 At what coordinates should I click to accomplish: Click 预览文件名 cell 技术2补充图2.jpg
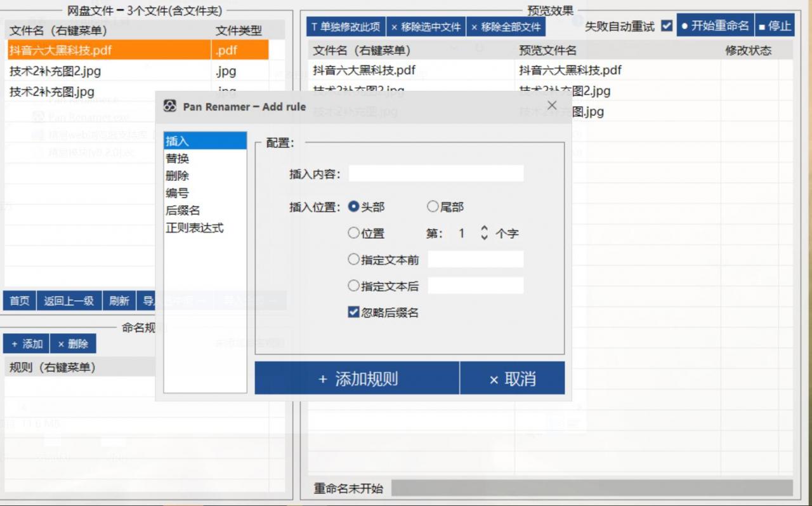(565, 91)
